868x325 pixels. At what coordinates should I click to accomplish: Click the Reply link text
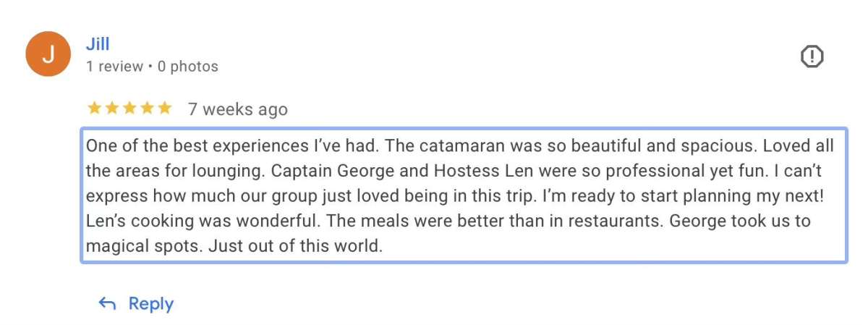coord(150,304)
